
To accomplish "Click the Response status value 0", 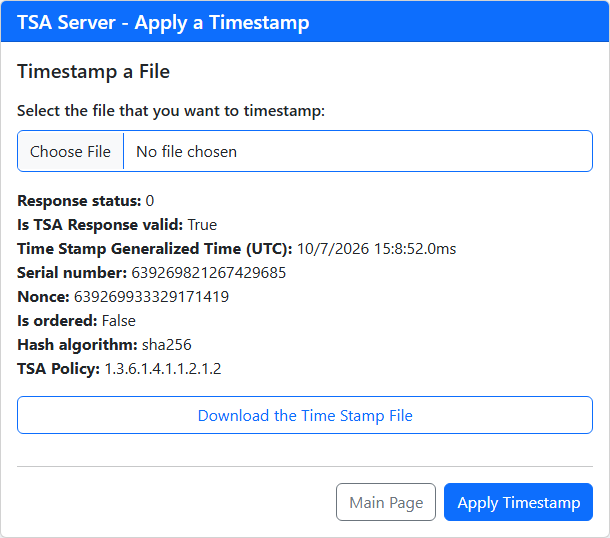I will (150, 201).
